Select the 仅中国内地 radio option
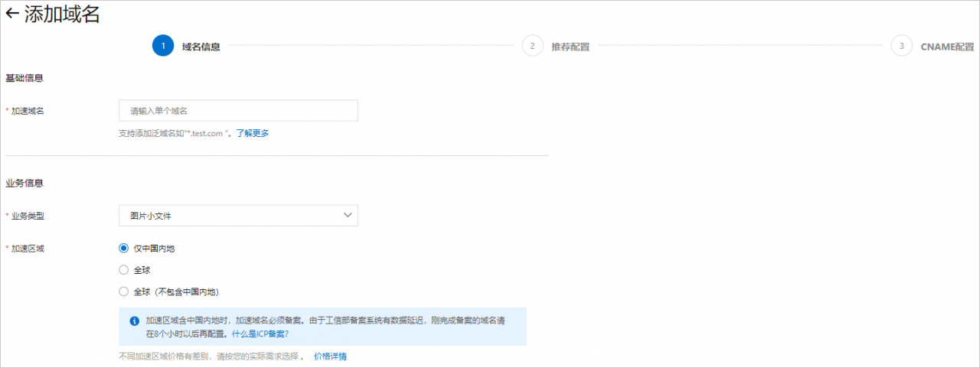The width and height of the screenshot is (980, 368). coord(124,249)
